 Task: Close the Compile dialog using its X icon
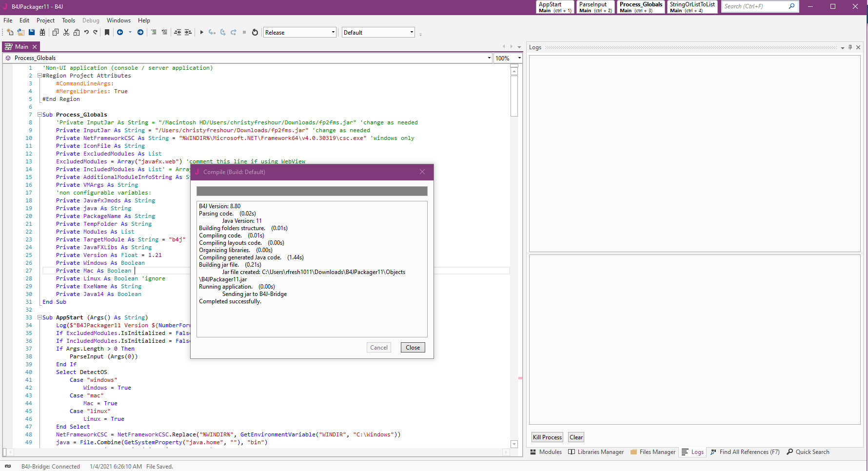click(422, 172)
